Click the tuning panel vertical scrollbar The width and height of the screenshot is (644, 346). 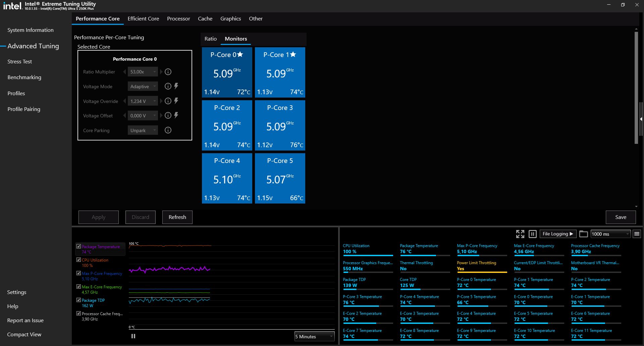click(x=636, y=88)
